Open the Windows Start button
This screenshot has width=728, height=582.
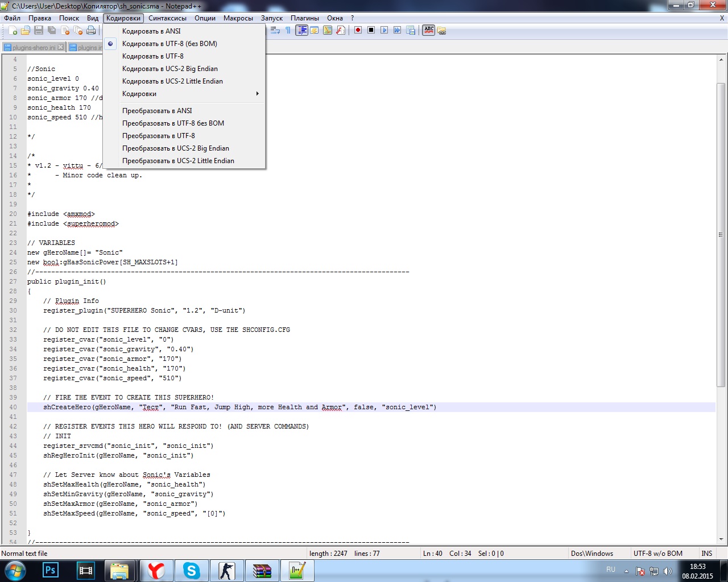coord(15,571)
